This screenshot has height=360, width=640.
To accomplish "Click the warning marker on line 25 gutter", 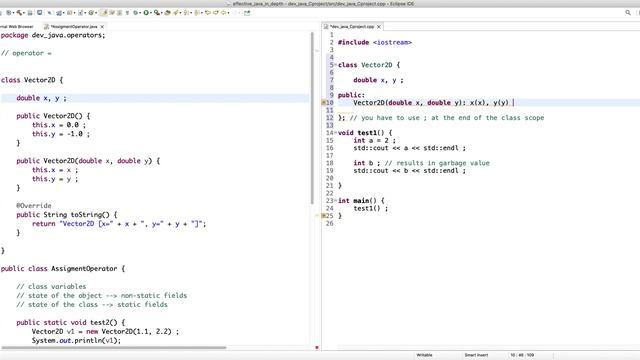I will point(324,216).
